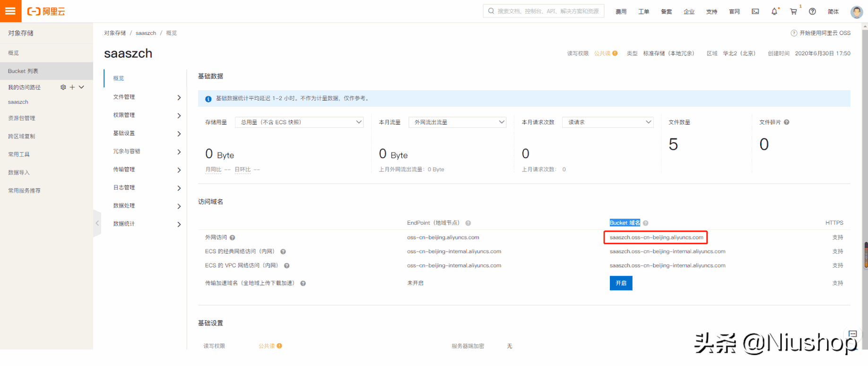
Task: Open the feedback chat icon
Action: pos(852,334)
